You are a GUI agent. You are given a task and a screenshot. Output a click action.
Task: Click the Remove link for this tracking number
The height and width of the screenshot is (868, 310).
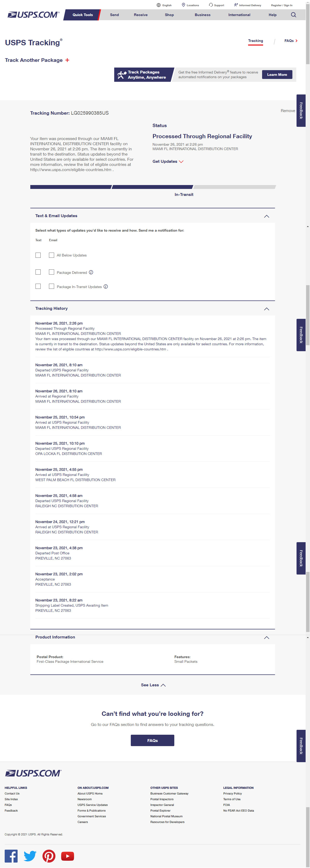pyautogui.click(x=287, y=111)
